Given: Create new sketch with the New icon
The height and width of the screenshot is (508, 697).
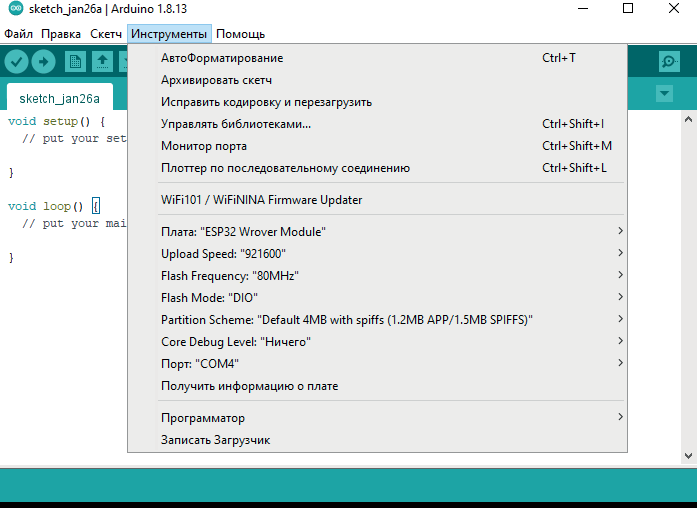Looking at the screenshot, I should [75, 62].
